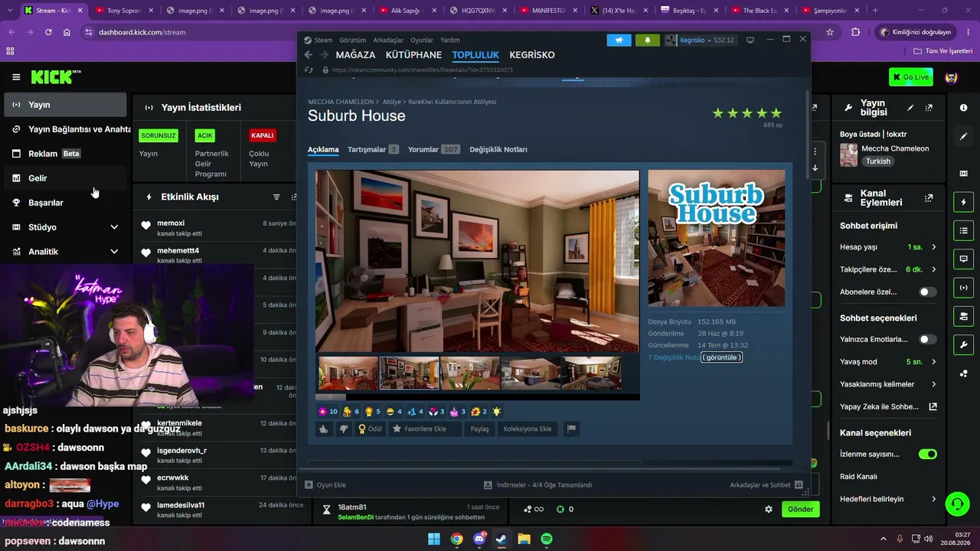
Task: Give thumbs up to Suburb House
Action: tap(324, 429)
